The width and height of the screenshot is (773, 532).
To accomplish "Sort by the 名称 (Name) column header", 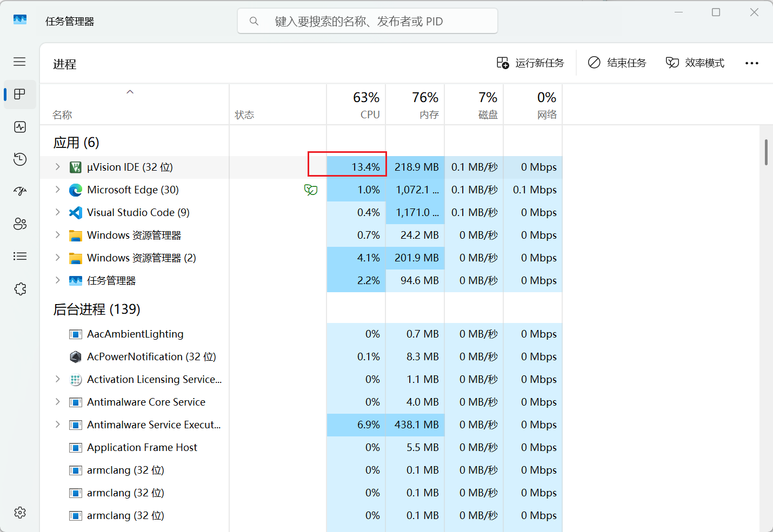I will [x=135, y=105].
